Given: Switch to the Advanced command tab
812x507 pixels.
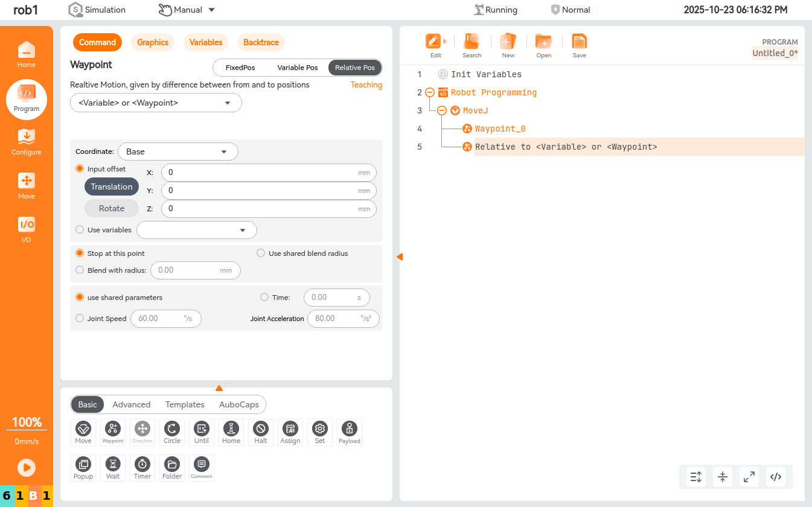Looking at the screenshot, I should [x=131, y=404].
